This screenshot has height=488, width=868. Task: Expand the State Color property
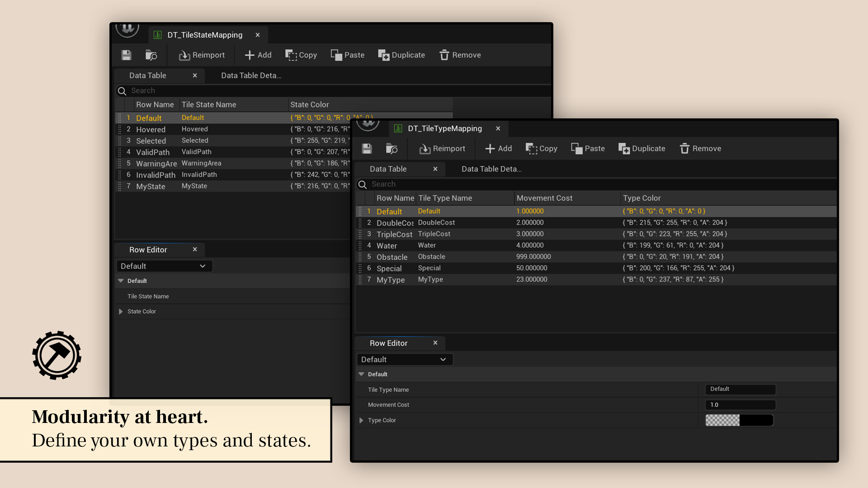[x=121, y=311]
